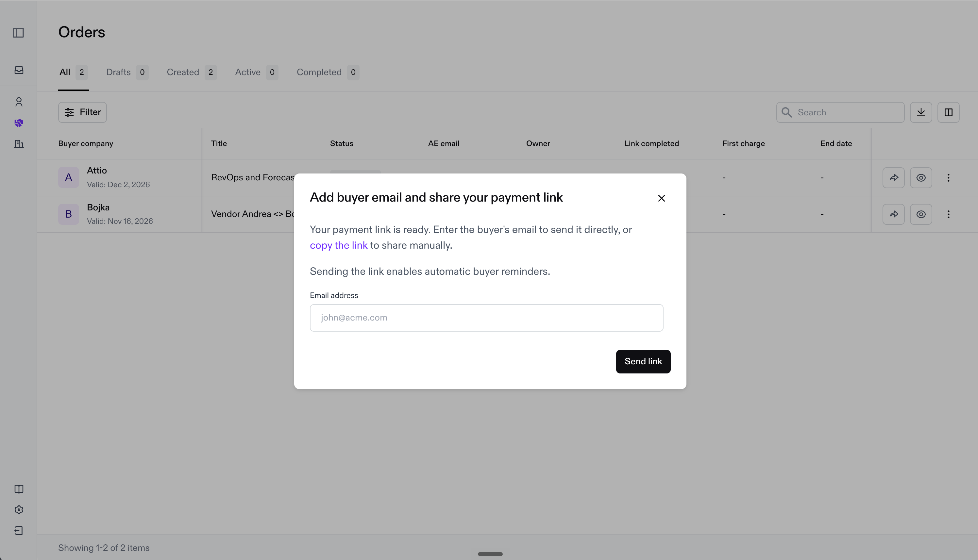Click the logout icon in sidebar
978x560 pixels.
(x=19, y=531)
